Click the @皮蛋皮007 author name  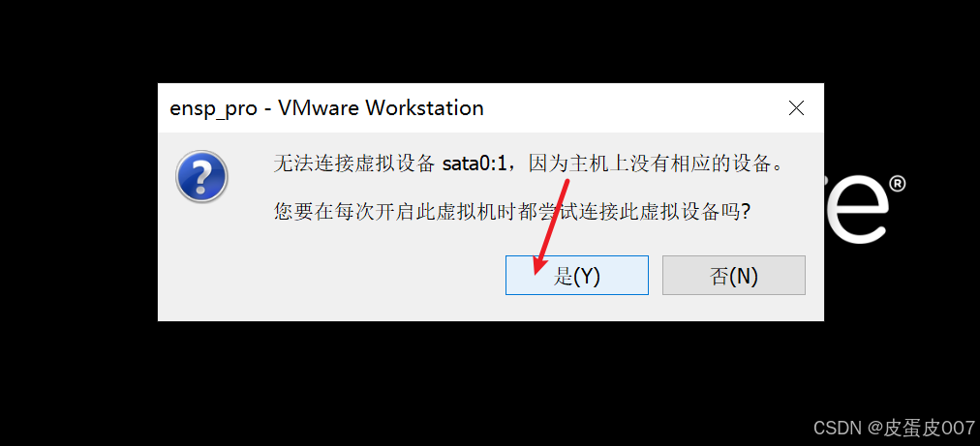(921, 428)
